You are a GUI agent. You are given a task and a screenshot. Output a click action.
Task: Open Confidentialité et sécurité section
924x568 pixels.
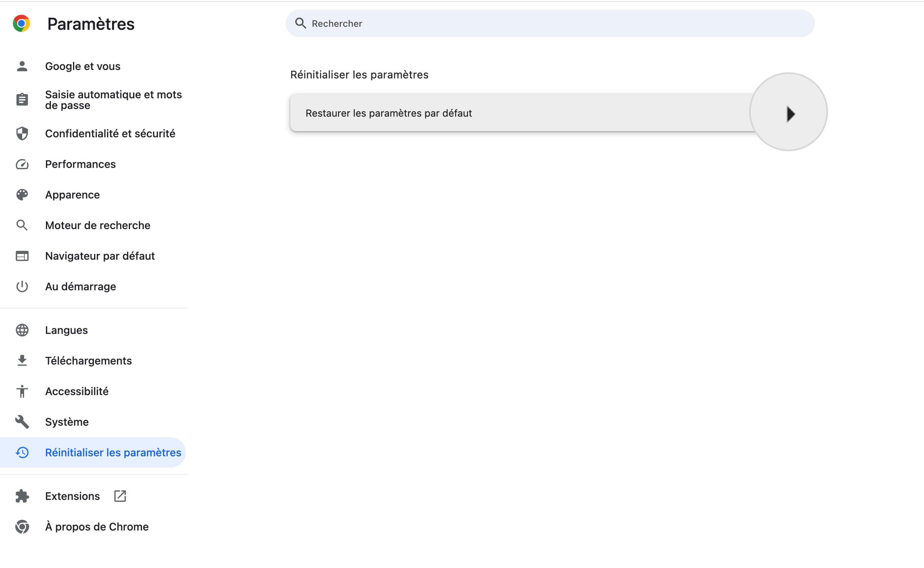click(x=110, y=133)
